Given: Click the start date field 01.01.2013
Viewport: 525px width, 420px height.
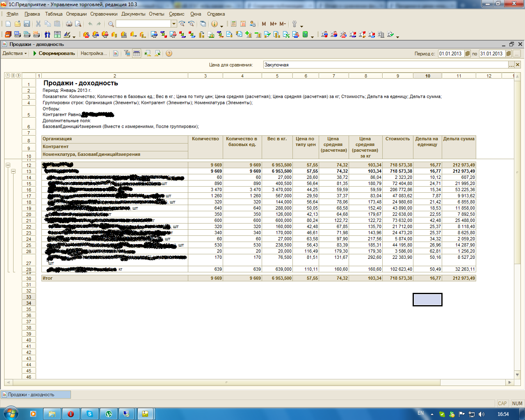Looking at the screenshot, I should [451, 53].
